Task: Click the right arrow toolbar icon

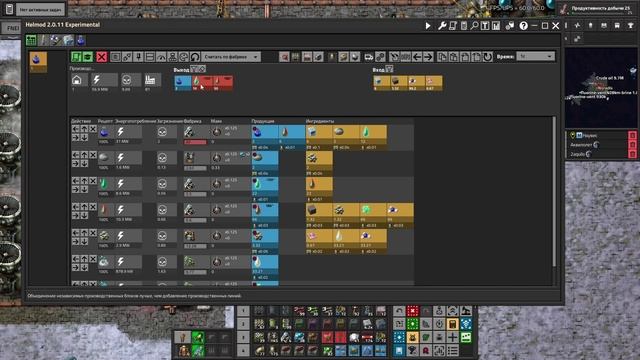Action: pos(428,57)
